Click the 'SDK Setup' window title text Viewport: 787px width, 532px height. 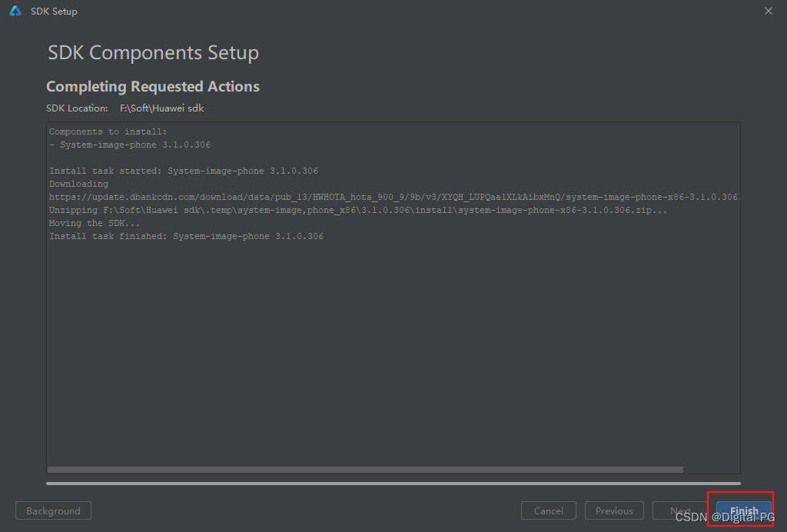(x=54, y=11)
